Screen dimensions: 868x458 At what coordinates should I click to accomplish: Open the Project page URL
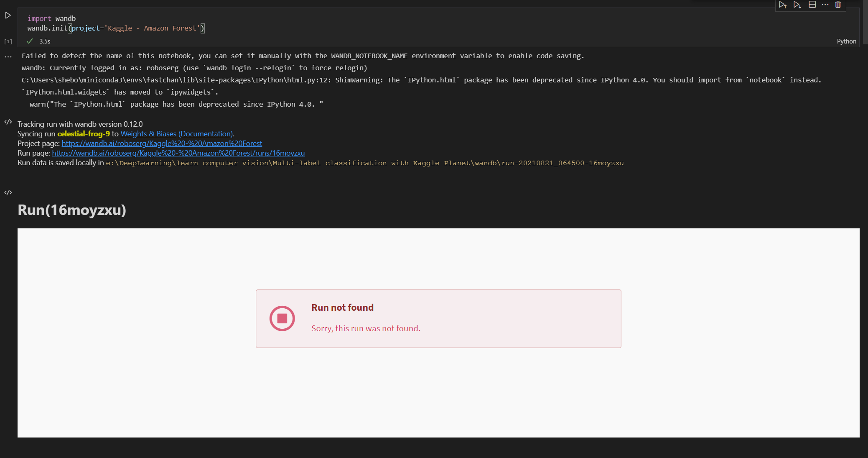[x=162, y=143]
